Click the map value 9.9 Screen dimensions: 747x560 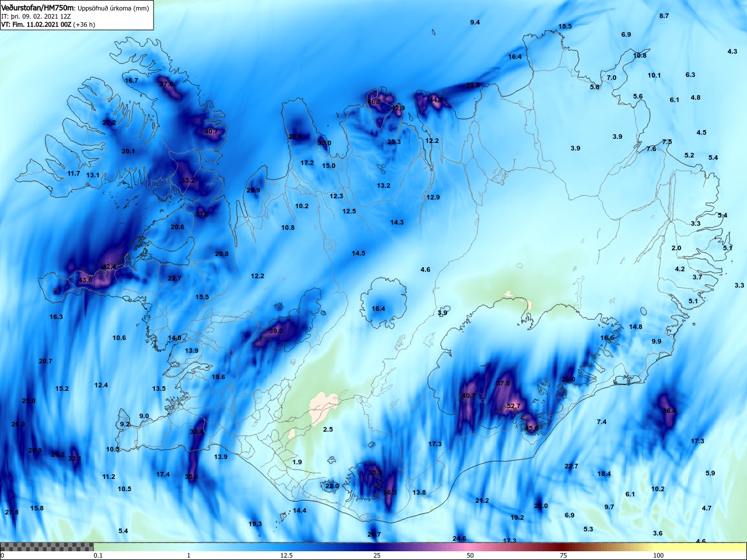tap(657, 341)
